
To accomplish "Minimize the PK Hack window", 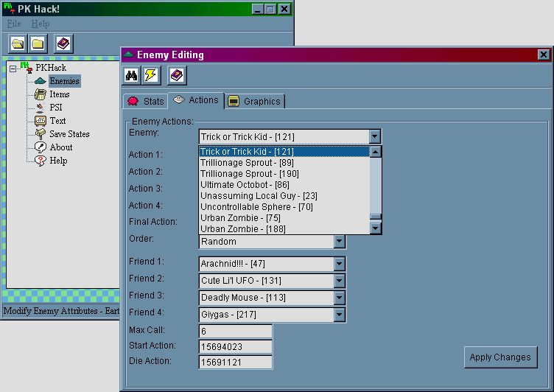I will (258, 9).
